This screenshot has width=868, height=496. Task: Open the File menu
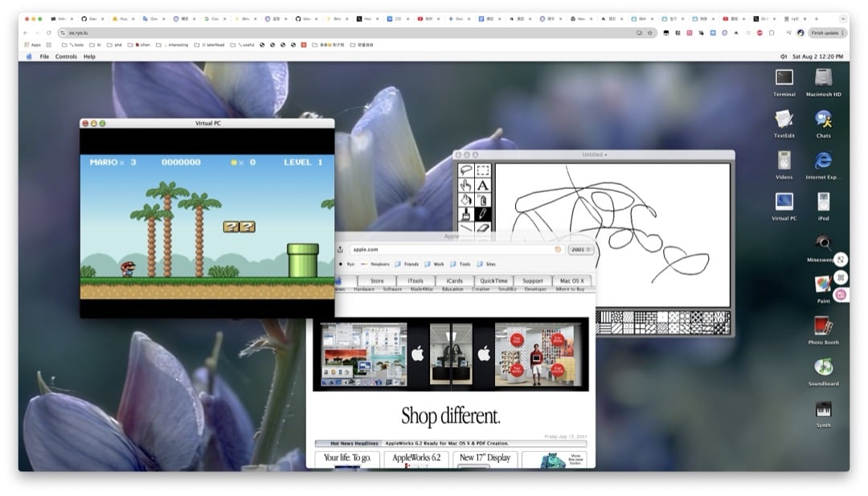click(44, 56)
